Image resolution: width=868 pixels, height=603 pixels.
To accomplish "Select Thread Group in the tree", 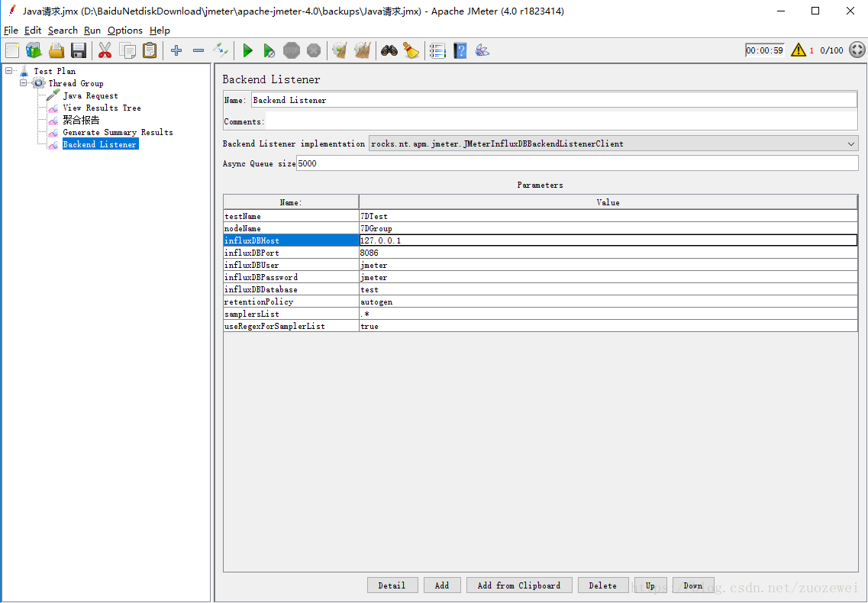I will 76,83.
